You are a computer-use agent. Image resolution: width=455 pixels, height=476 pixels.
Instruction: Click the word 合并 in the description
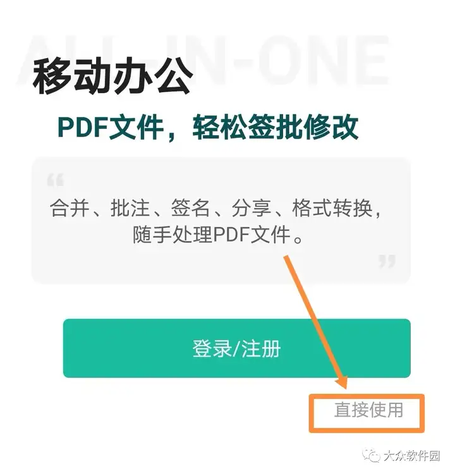(70, 208)
